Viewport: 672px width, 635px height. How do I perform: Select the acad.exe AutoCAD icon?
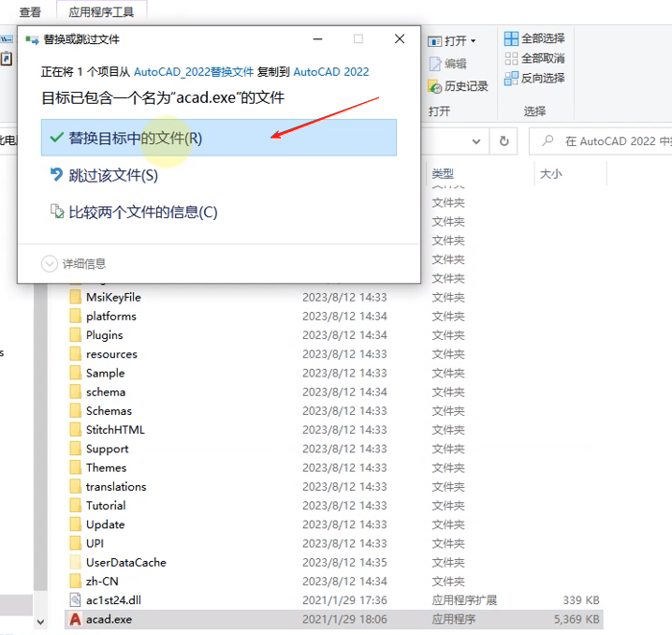(x=76, y=619)
